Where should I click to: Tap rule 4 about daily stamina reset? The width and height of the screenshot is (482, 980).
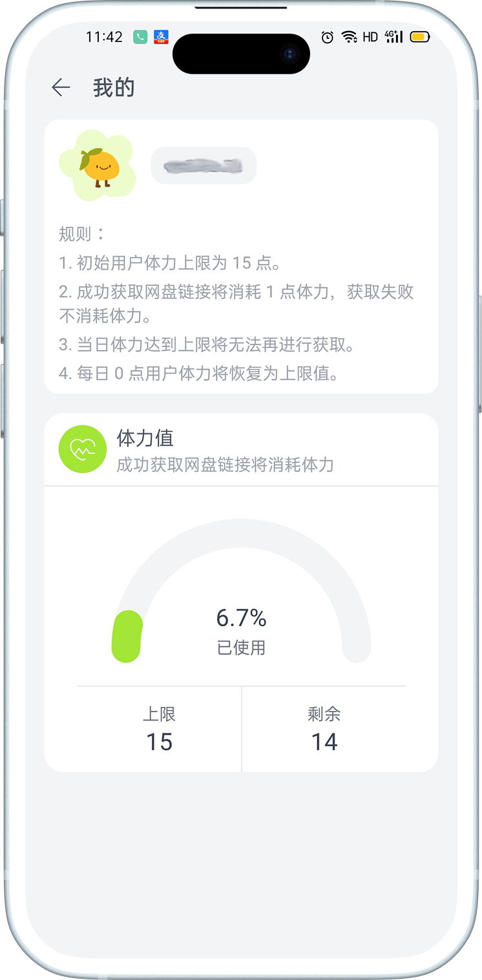point(199,374)
